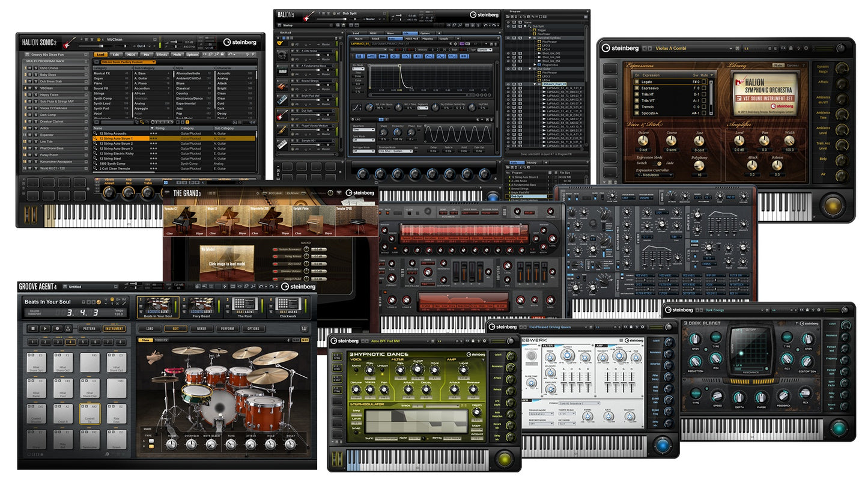Click the lock icon in HALion Sonic toolbar
This screenshot has width=868, height=479.
coord(222,55)
